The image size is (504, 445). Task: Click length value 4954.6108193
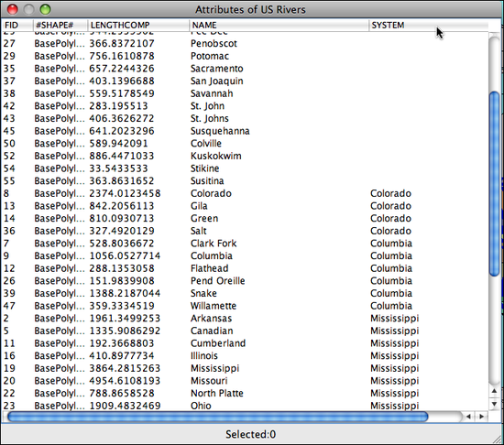click(x=125, y=381)
